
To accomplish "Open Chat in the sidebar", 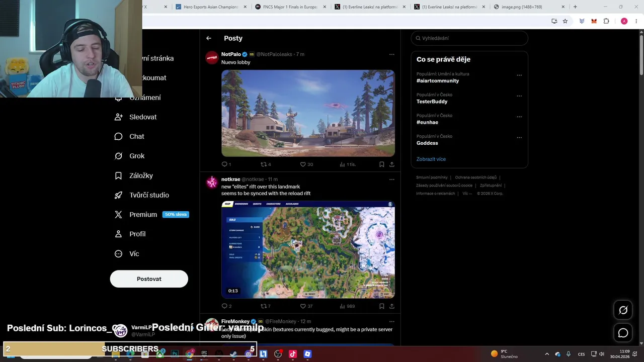I will (x=130, y=137).
